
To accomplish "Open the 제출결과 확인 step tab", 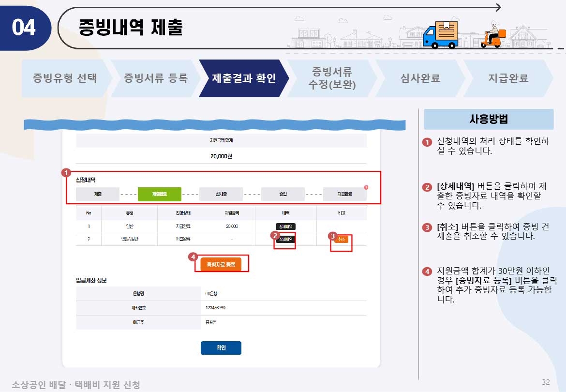I will 243,77.
